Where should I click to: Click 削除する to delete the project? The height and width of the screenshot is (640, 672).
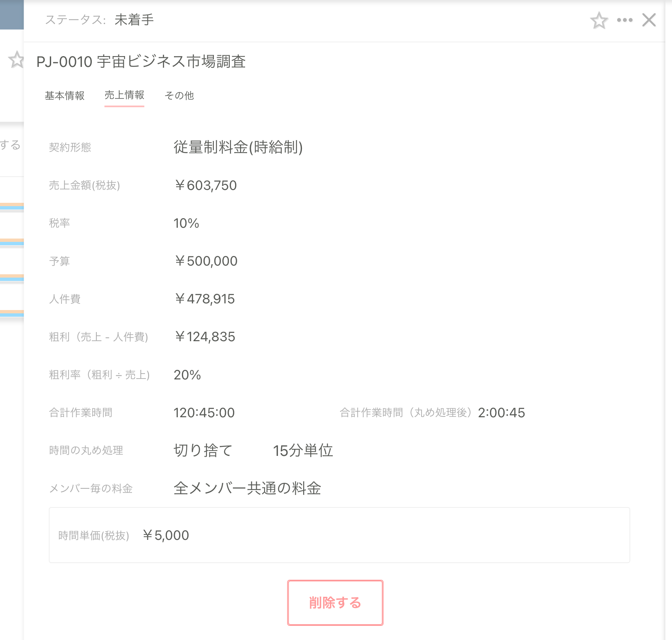[x=335, y=603]
